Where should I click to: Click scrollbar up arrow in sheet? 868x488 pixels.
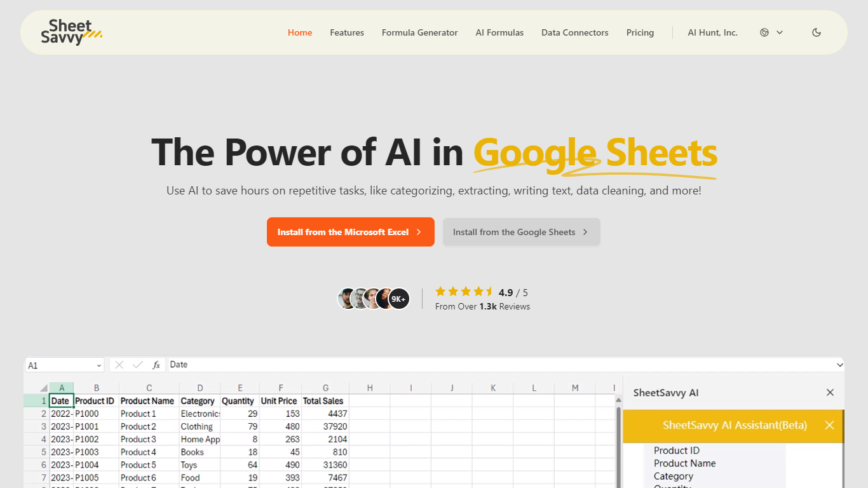[619, 400]
